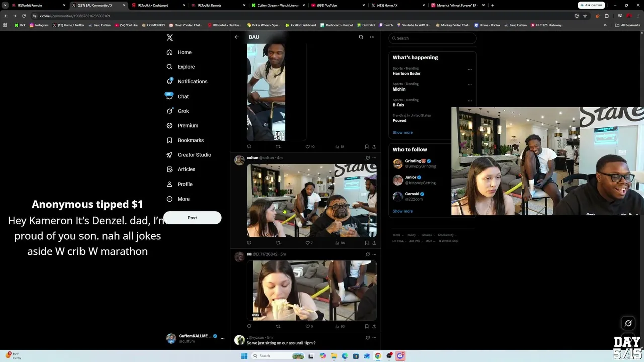Open Grok actions on the @vyzxuo post
Viewport: 644px width, 362px height.
367,338
